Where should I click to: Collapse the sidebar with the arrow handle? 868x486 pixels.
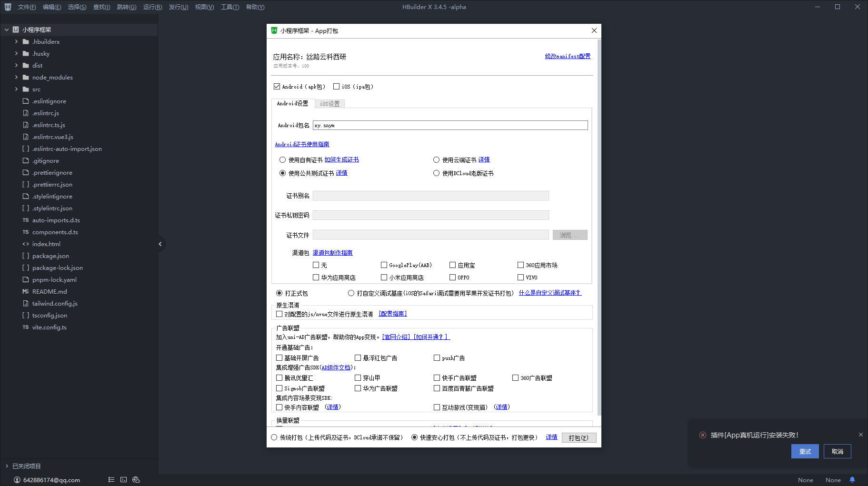click(x=160, y=244)
